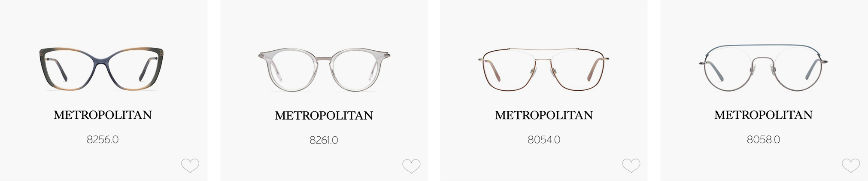Click the model number 8256.0

[x=103, y=140]
